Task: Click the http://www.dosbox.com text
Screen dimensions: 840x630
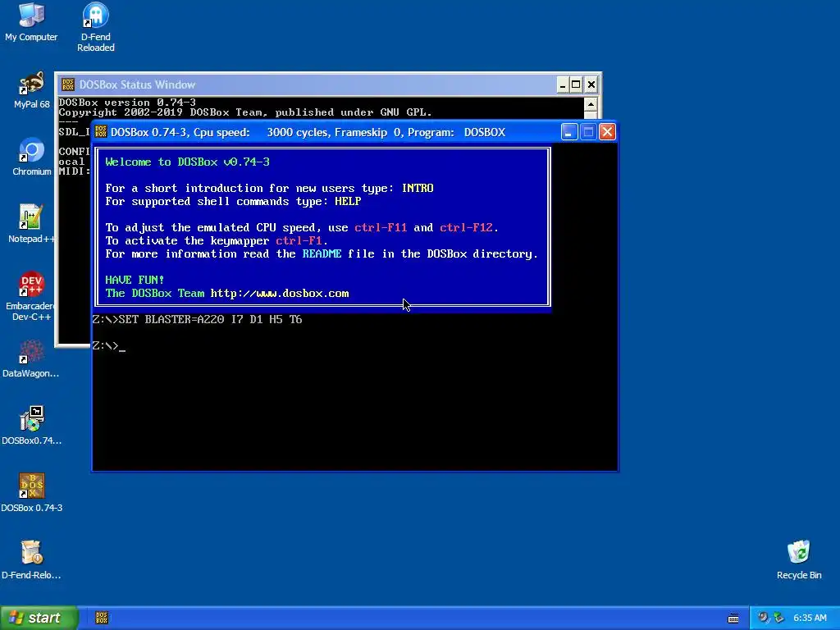Action: 280,294
